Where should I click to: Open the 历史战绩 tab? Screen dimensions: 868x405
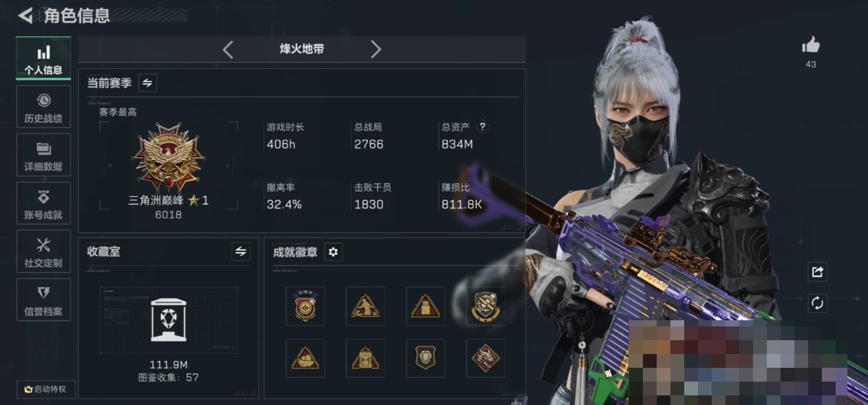tap(43, 107)
